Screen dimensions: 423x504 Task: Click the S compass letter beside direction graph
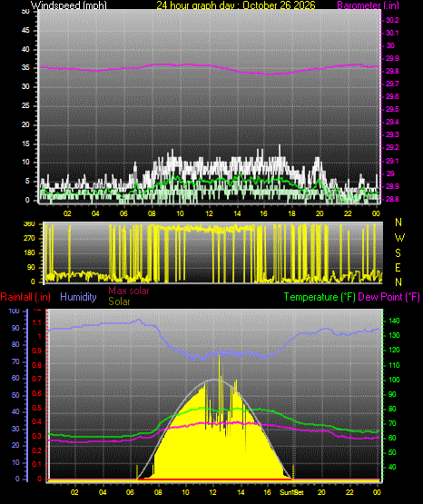point(398,253)
